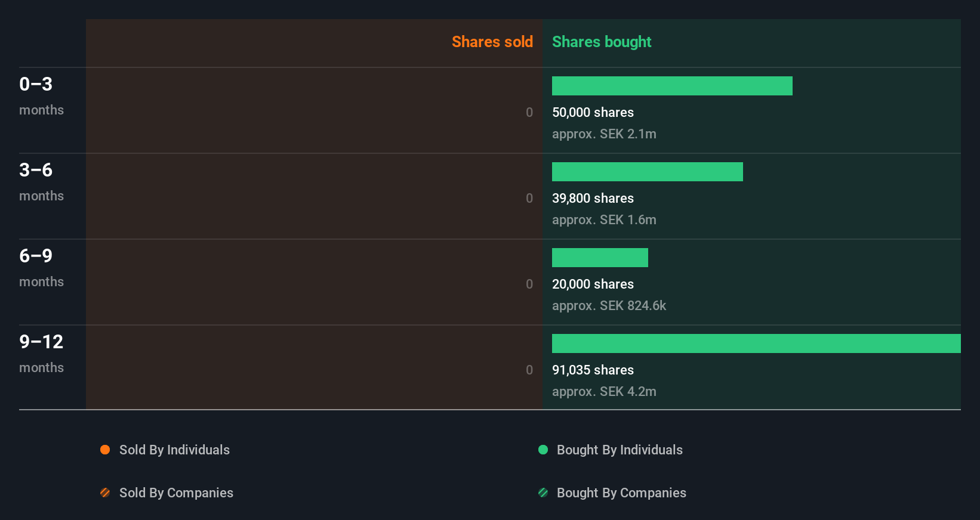Viewport: 980px width, 520px height.
Task: Click approx. SEK 824.6k text
Action: coord(609,306)
